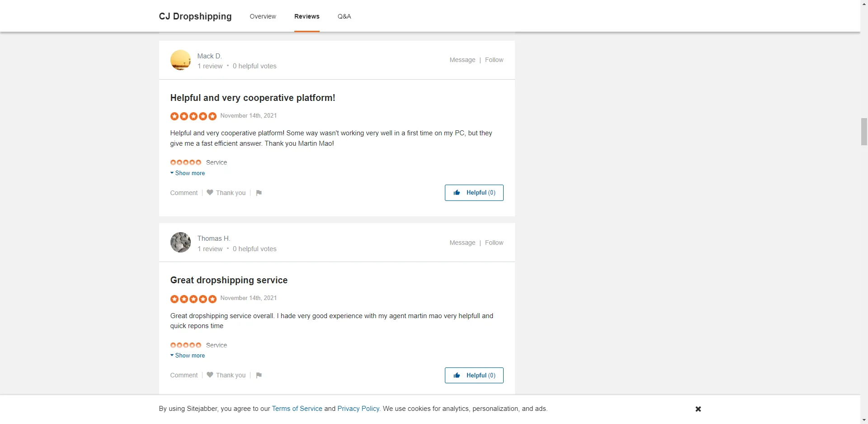Viewport: 868px width, 424px height.
Task: Flag Thomas H.'s review
Action: pyautogui.click(x=259, y=375)
